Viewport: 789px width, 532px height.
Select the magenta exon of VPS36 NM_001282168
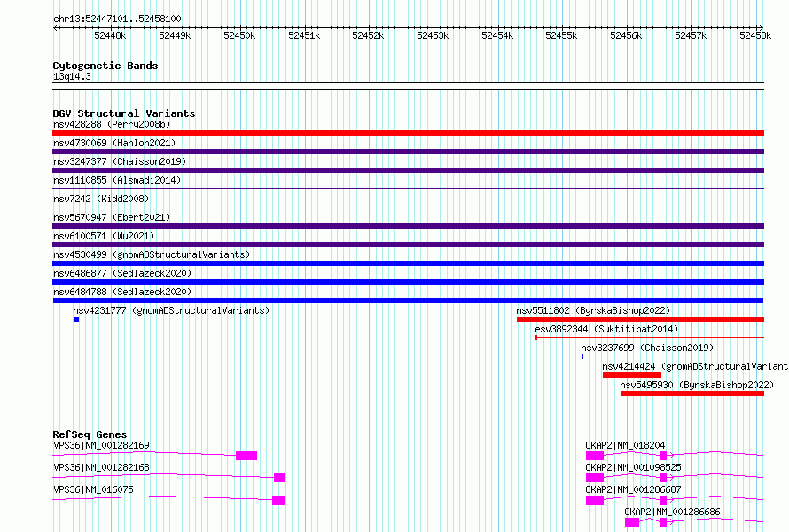279,478
